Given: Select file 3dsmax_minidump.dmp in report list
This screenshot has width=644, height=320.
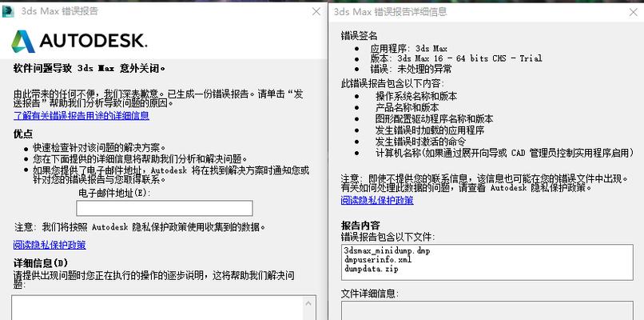Looking at the screenshot, I should point(387,250).
